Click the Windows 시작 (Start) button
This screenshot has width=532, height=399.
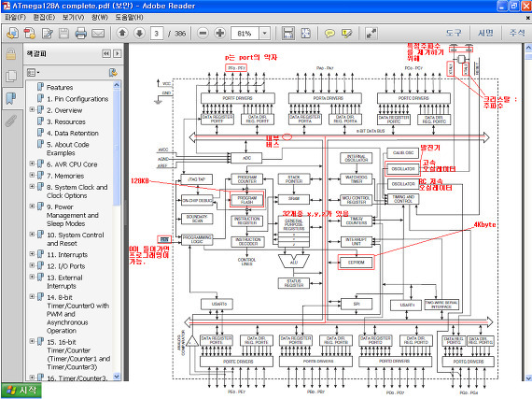pos(21,391)
